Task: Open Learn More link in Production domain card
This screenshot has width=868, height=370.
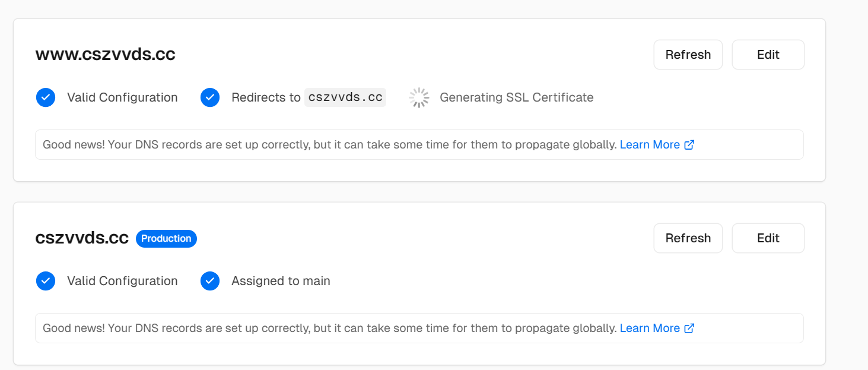Action: pos(650,328)
